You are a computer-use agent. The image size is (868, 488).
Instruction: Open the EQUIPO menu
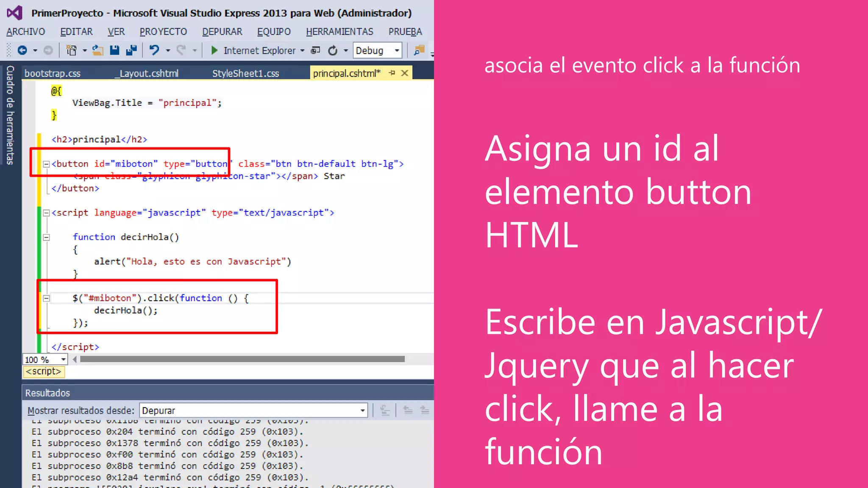tap(274, 32)
